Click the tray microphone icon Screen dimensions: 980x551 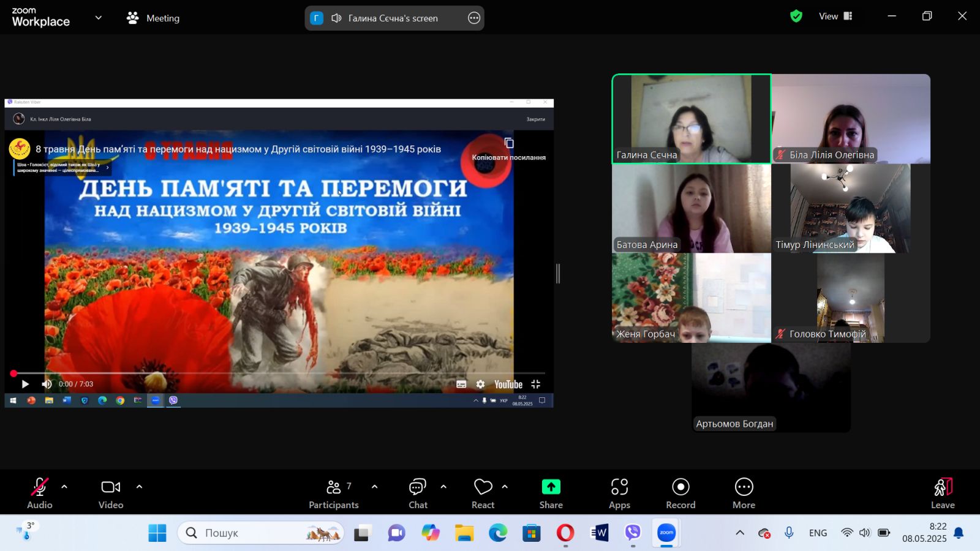tap(789, 533)
